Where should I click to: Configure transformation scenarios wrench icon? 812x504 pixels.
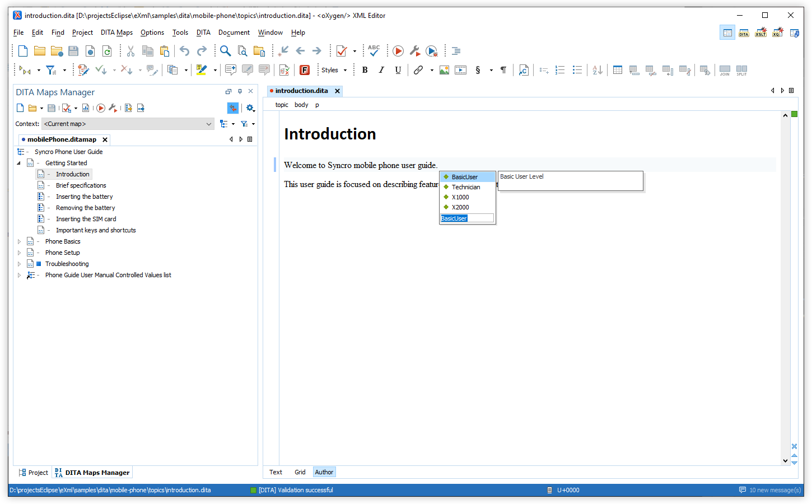[x=415, y=51]
